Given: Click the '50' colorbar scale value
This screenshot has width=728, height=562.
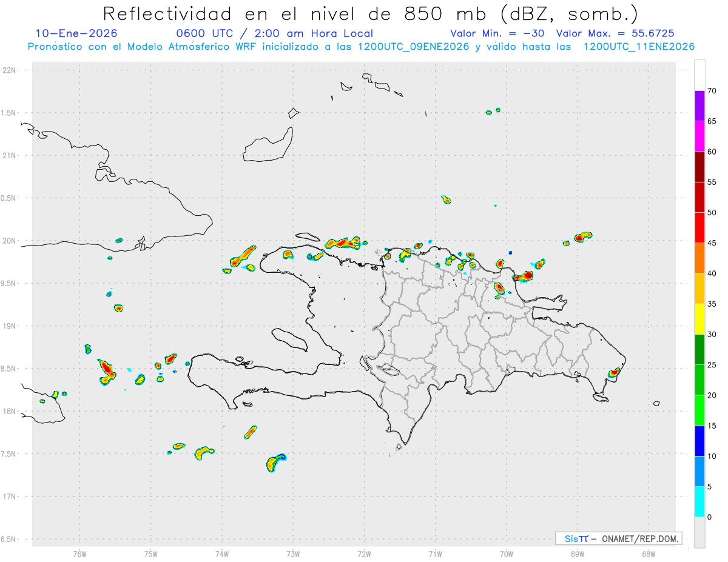Looking at the screenshot, I should coord(712,213).
